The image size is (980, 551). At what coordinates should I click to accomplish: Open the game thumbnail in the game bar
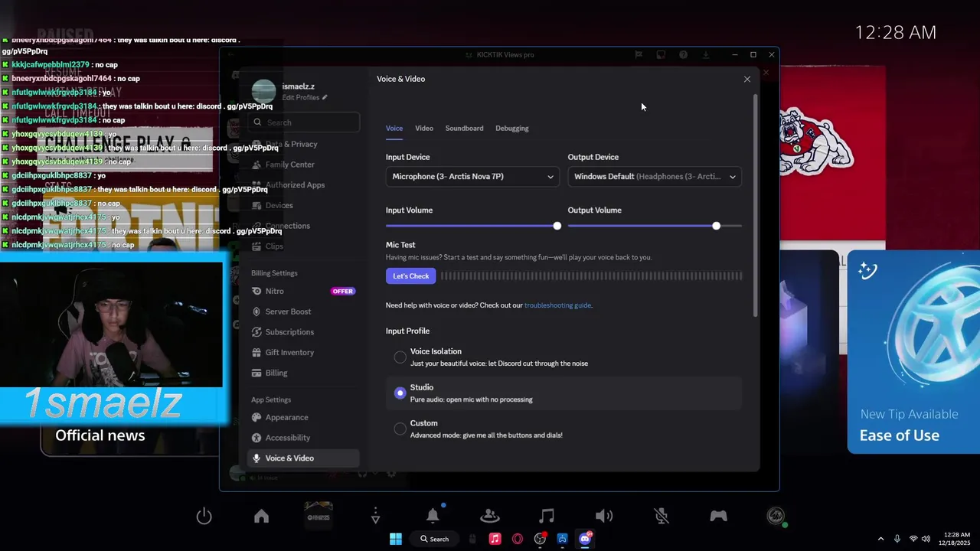[x=318, y=515]
